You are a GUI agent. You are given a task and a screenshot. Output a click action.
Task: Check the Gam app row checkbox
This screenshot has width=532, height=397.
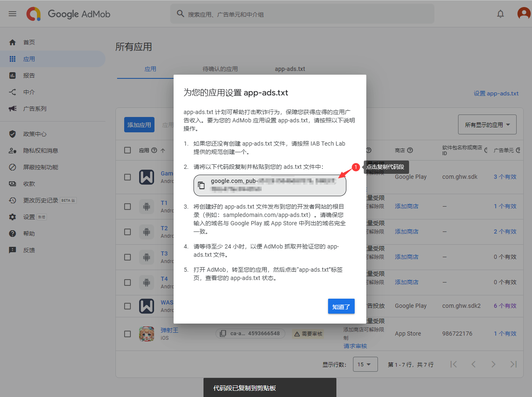coord(127,177)
